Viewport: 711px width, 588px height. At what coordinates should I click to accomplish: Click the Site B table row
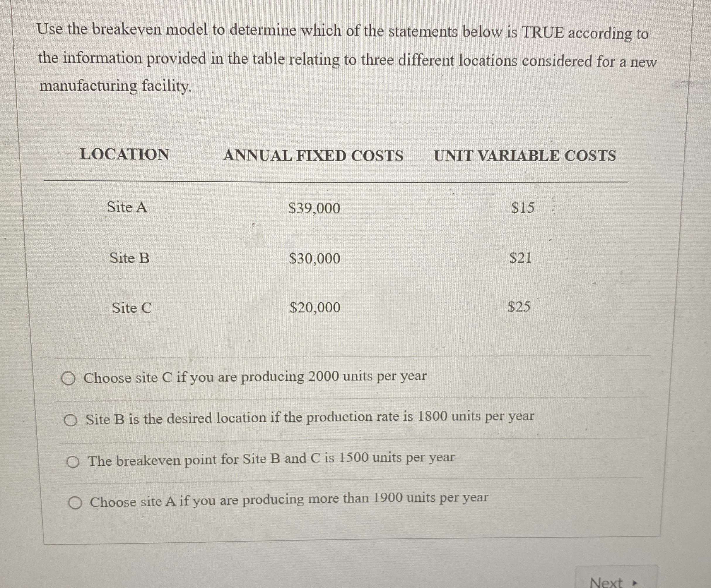tap(129, 259)
